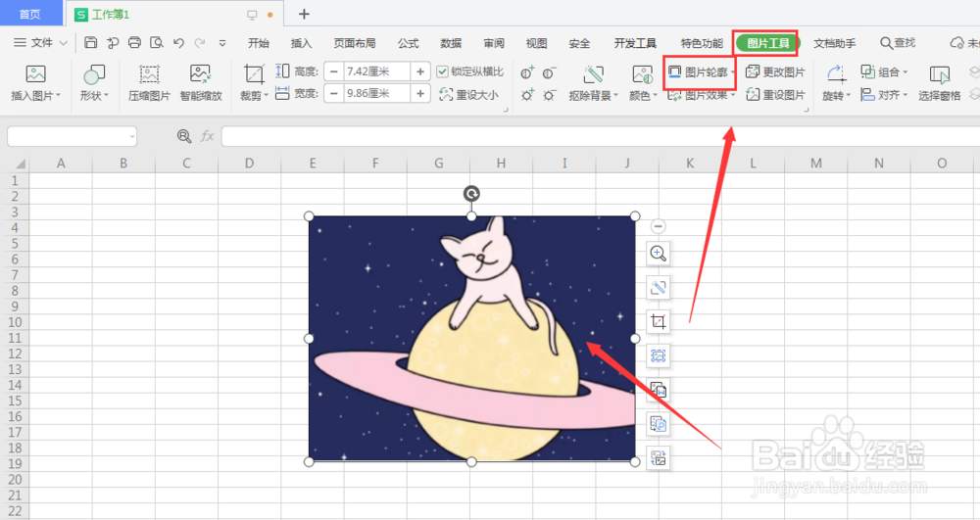Click zoom magnifier icon beside the picture
The height and width of the screenshot is (520, 980).
tap(658, 253)
